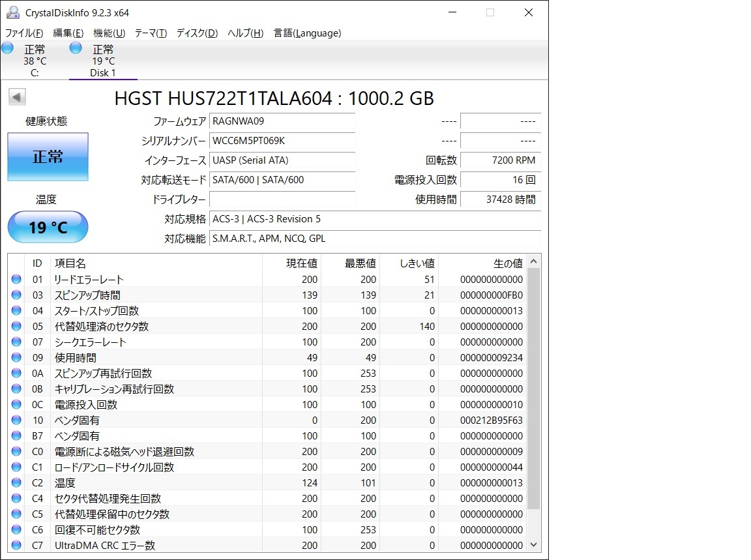Close the CrystalDiskInfo window
Viewport: 751px width, 560px height.
pyautogui.click(x=528, y=12)
